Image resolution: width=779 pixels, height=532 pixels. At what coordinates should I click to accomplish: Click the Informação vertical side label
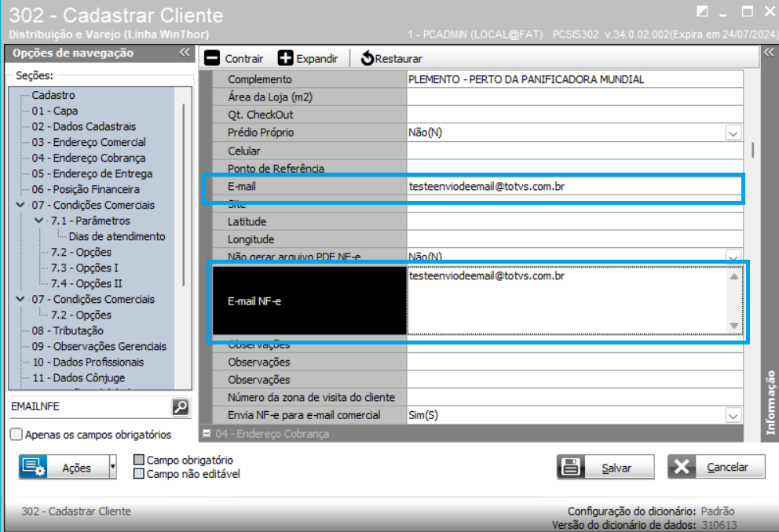pos(770,403)
